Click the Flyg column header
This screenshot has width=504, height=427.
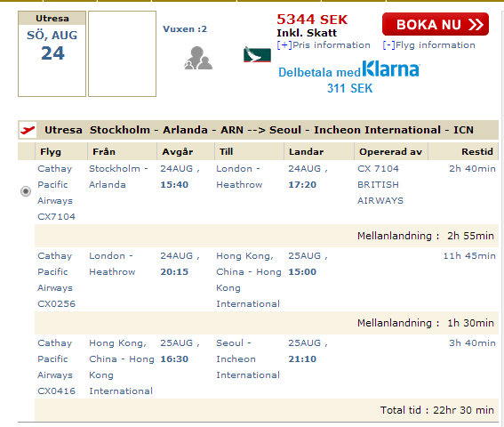coord(51,151)
